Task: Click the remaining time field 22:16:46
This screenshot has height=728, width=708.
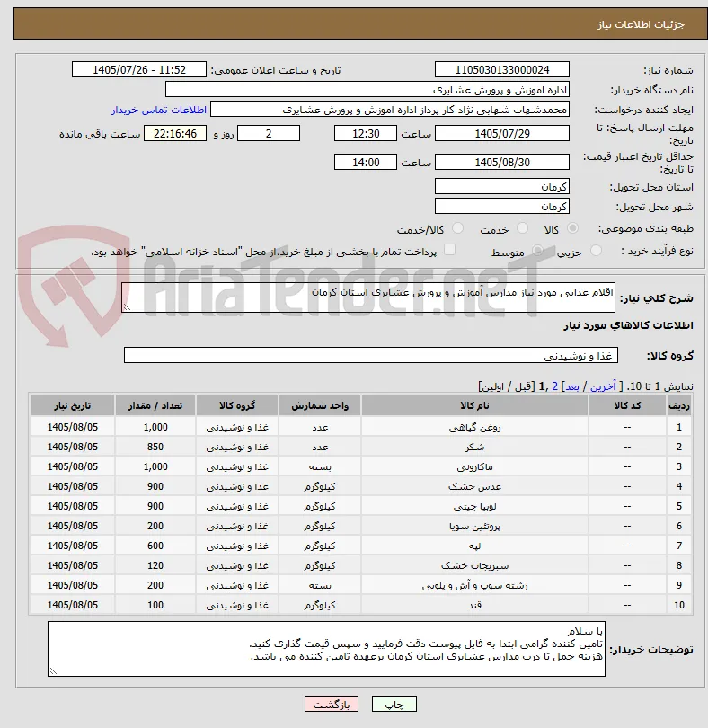Action: (x=175, y=133)
